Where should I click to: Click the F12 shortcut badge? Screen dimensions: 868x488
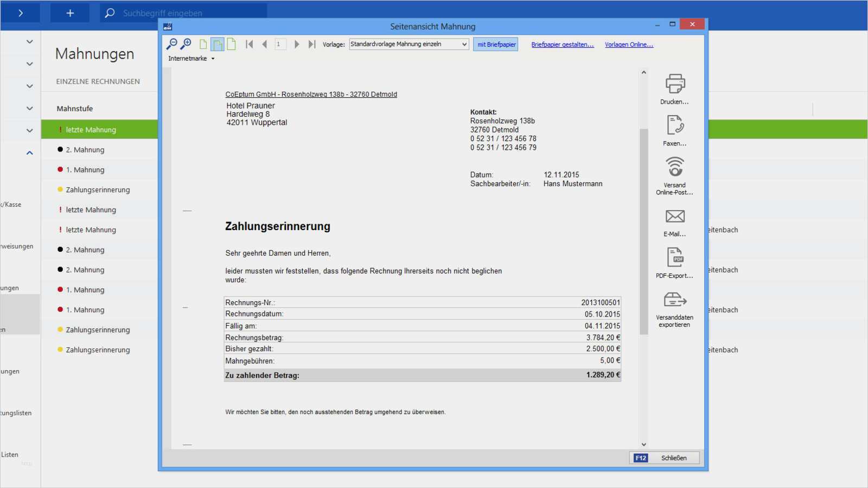point(641,458)
